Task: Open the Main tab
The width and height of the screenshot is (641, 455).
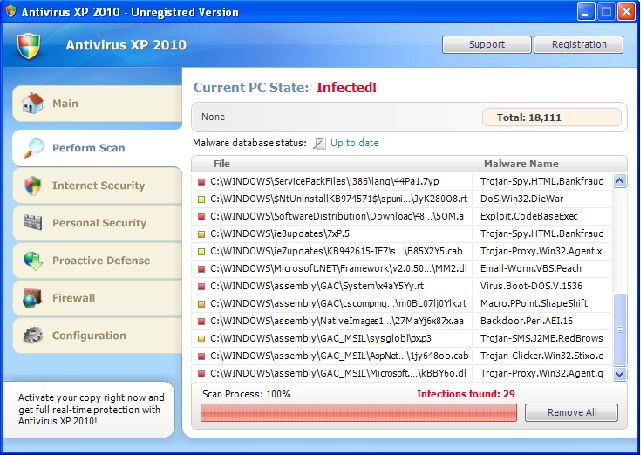Action: pos(97,103)
